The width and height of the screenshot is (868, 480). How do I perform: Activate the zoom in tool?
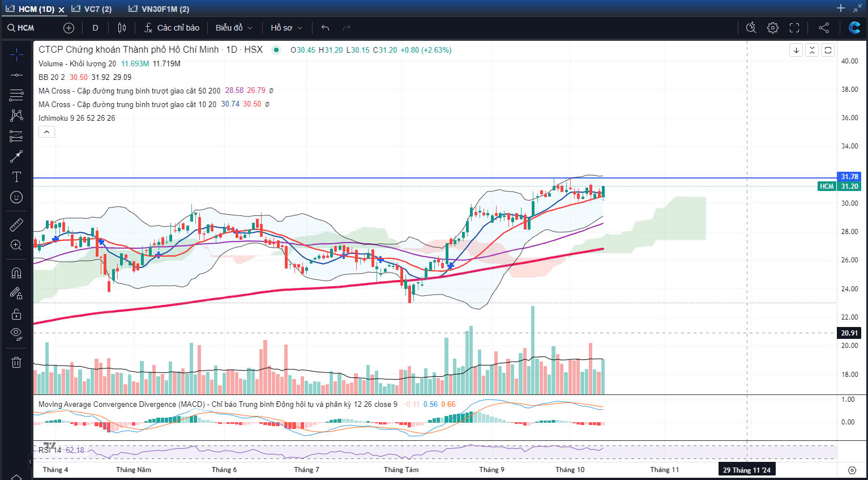click(x=16, y=245)
